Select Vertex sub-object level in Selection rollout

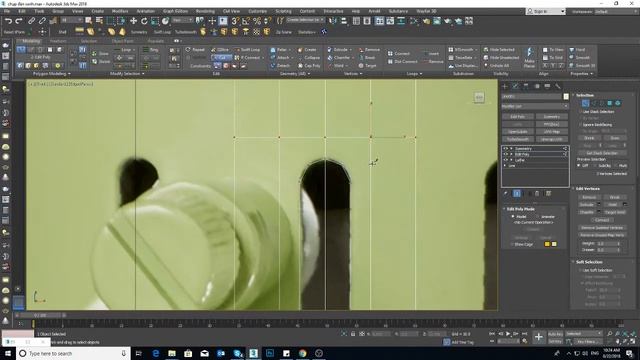tap(585, 103)
